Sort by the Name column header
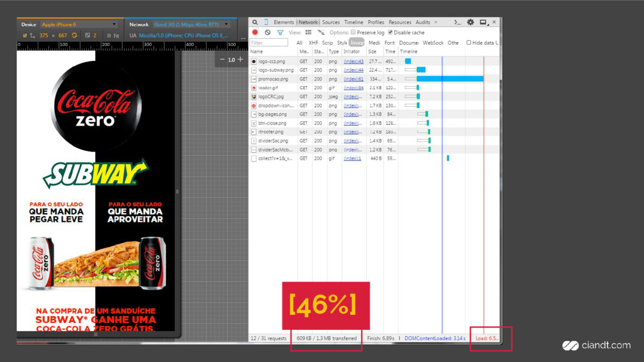 [x=273, y=52]
